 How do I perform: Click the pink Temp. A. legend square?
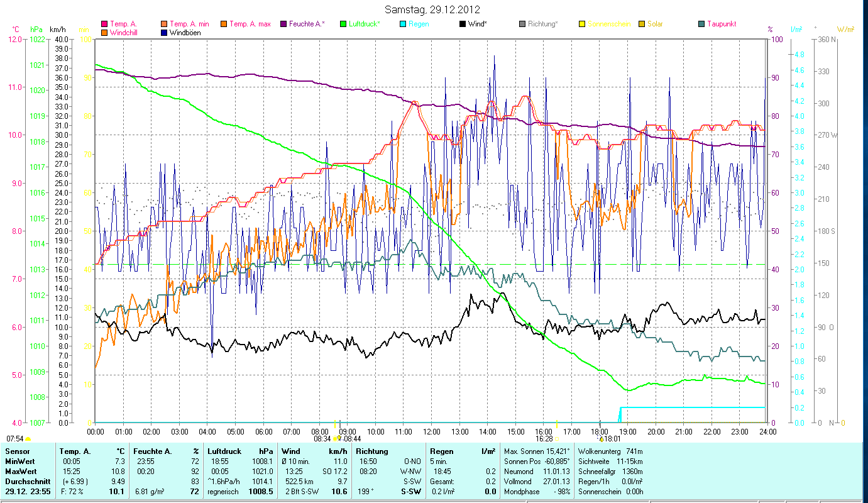tap(104, 24)
